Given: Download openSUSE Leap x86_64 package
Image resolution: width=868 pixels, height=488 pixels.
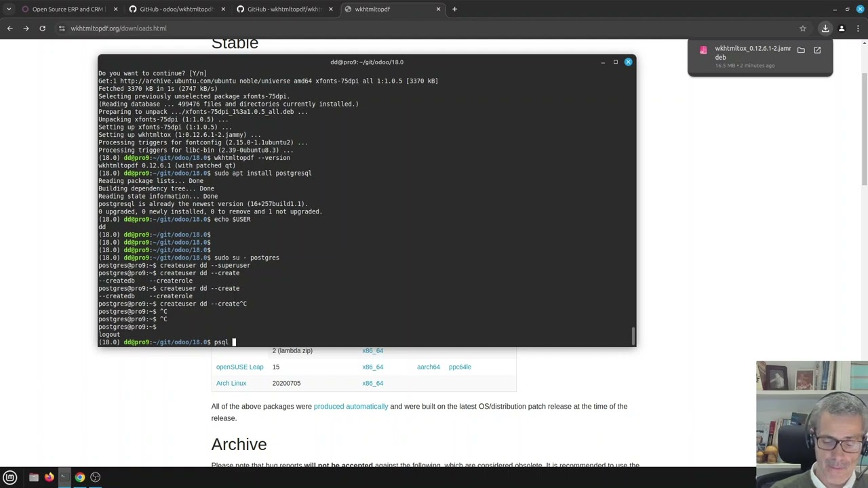Looking at the screenshot, I should pyautogui.click(x=372, y=367).
